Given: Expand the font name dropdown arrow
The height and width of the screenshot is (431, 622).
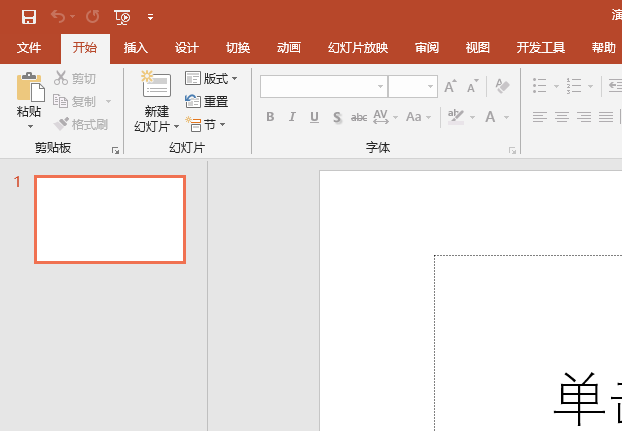Looking at the screenshot, I should (x=380, y=86).
